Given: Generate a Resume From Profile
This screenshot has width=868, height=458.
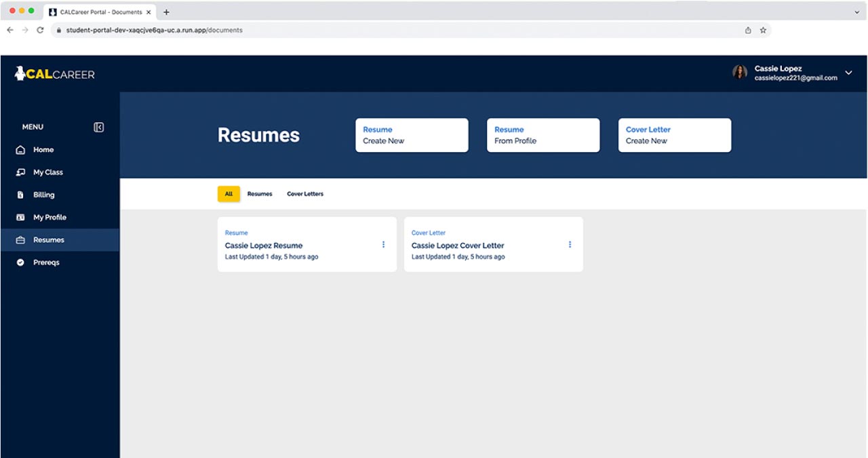Looking at the screenshot, I should coord(542,135).
